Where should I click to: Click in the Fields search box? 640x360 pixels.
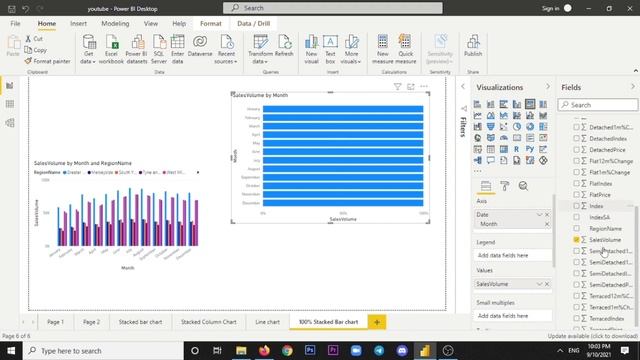pyautogui.click(x=598, y=105)
